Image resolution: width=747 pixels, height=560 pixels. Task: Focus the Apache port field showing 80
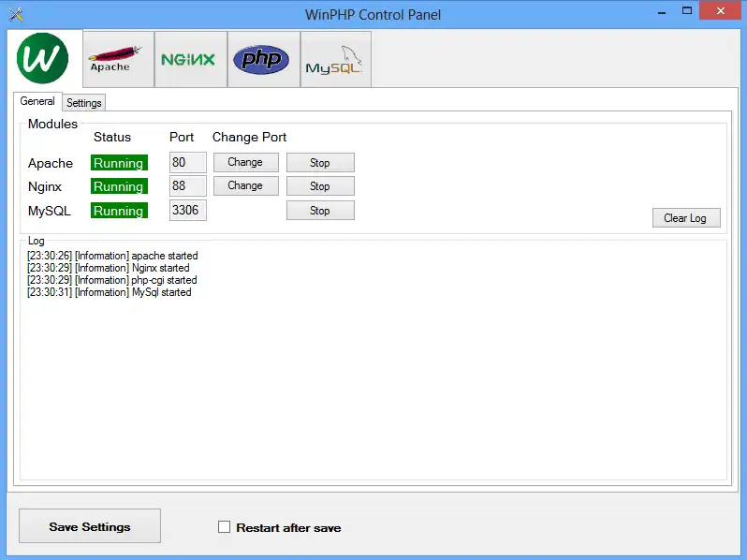pyautogui.click(x=188, y=163)
